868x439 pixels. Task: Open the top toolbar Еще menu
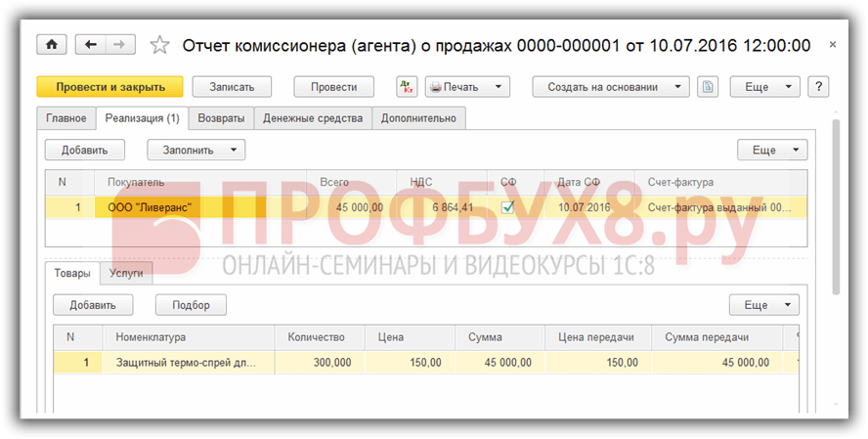click(764, 87)
